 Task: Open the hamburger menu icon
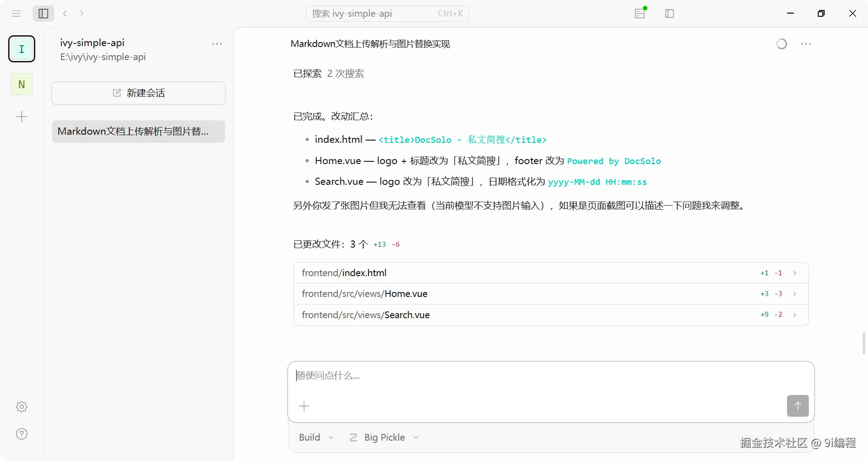(x=16, y=14)
